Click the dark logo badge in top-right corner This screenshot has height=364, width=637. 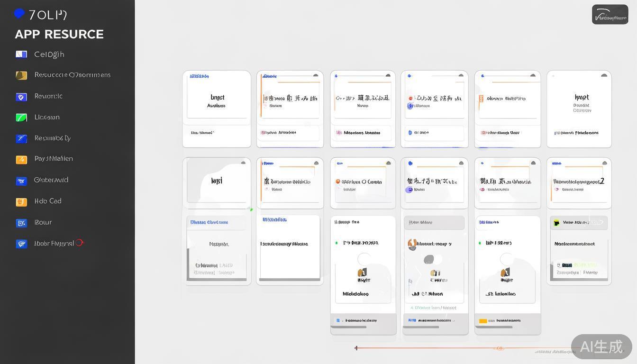point(610,15)
